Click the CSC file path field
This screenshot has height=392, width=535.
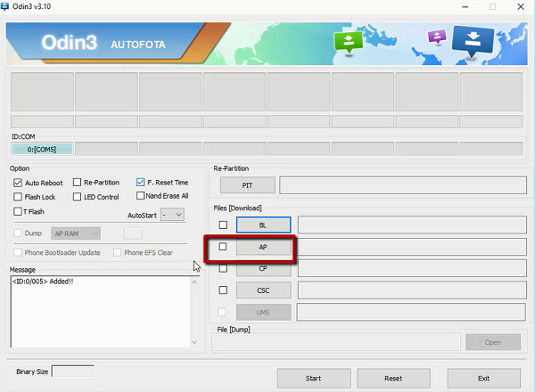pos(412,290)
